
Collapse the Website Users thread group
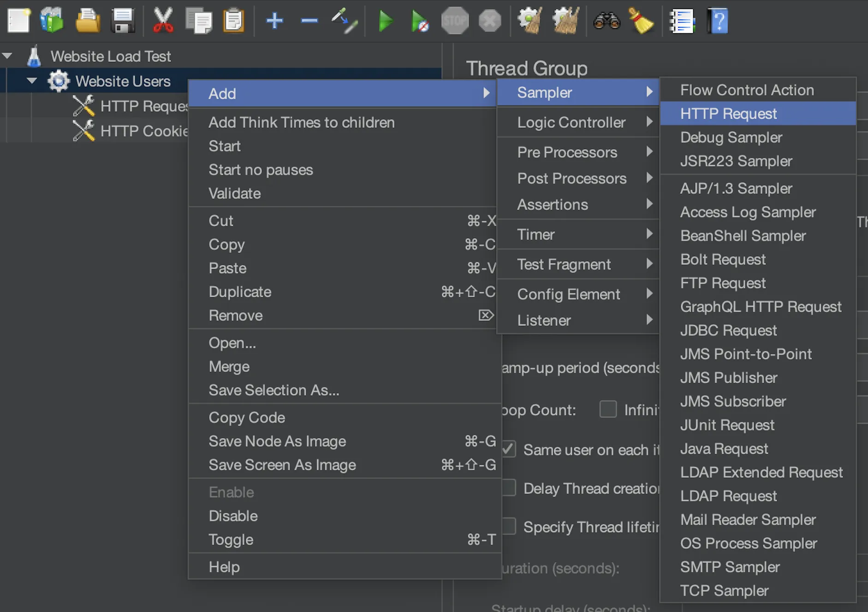32,81
